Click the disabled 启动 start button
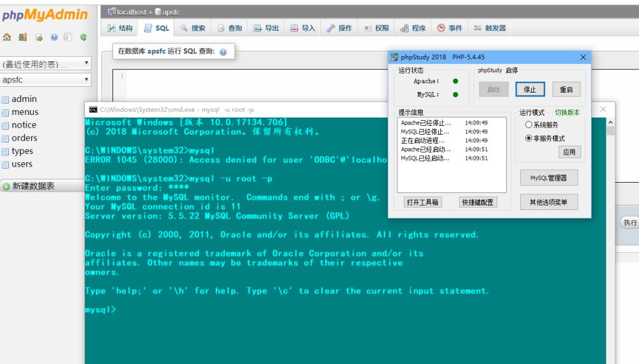639x364 pixels. pyautogui.click(x=493, y=89)
